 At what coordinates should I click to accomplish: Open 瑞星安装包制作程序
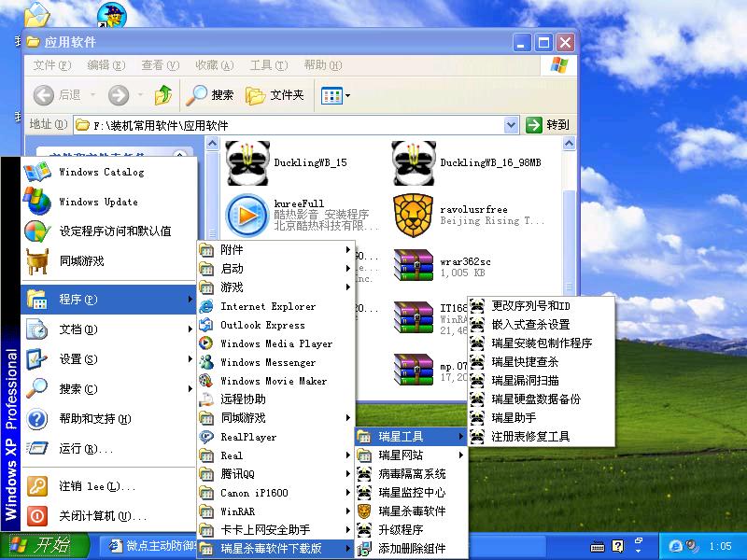click(x=542, y=343)
